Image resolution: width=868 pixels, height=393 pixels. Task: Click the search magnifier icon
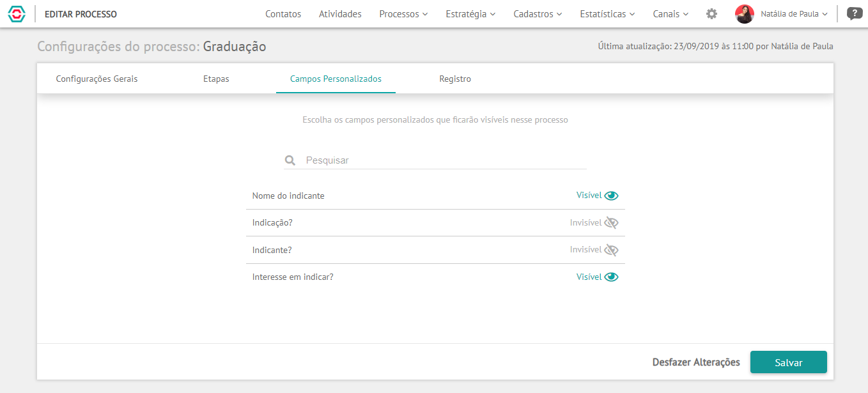tap(290, 160)
